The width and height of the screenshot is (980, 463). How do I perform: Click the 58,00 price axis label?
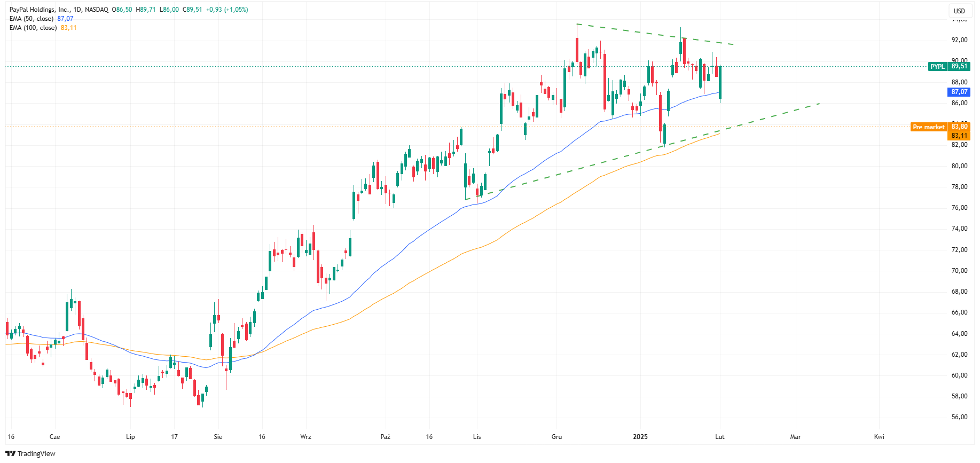click(x=959, y=396)
